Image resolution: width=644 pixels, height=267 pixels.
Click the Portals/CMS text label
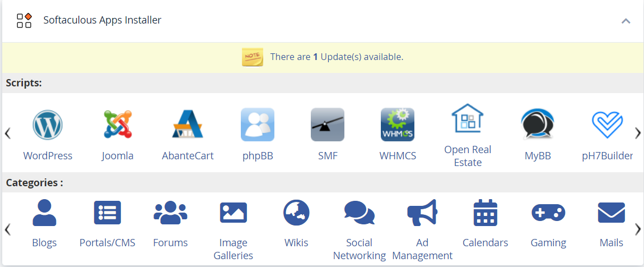pos(107,243)
